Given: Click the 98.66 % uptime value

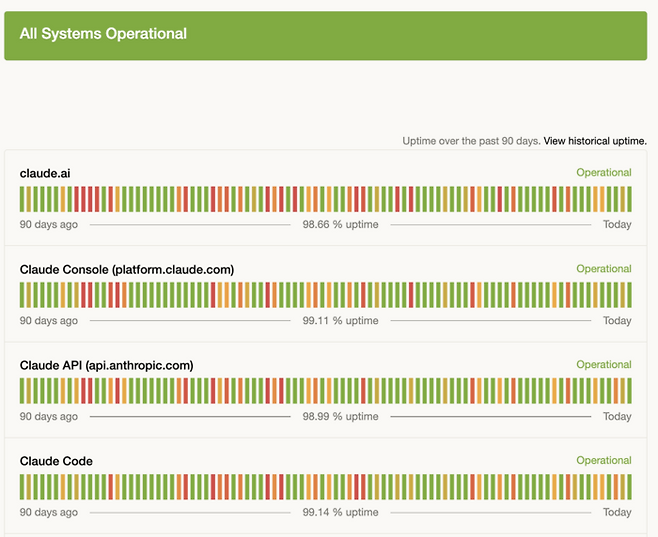Looking at the screenshot, I should [x=340, y=224].
